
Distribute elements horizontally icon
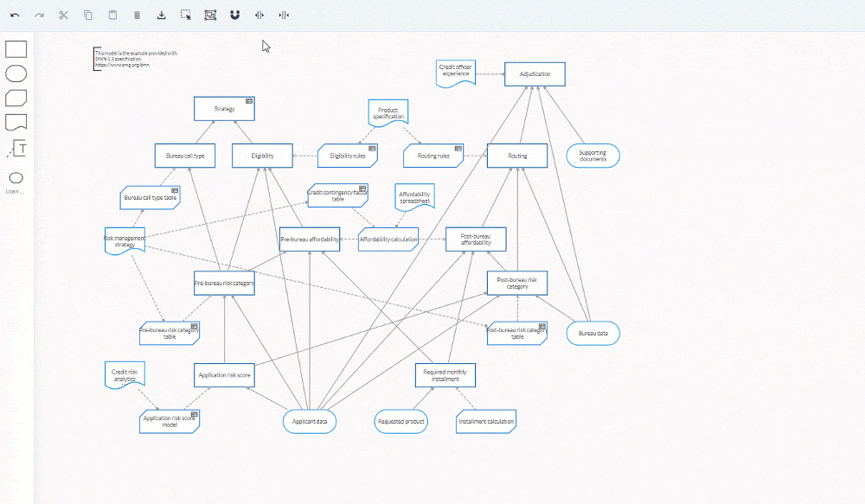click(x=259, y=16)
